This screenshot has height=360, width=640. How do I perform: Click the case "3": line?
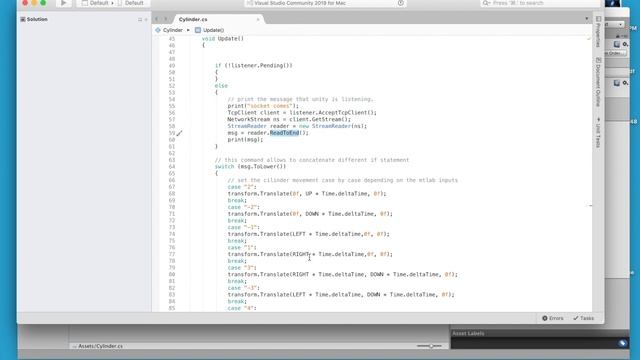(242, 268)
